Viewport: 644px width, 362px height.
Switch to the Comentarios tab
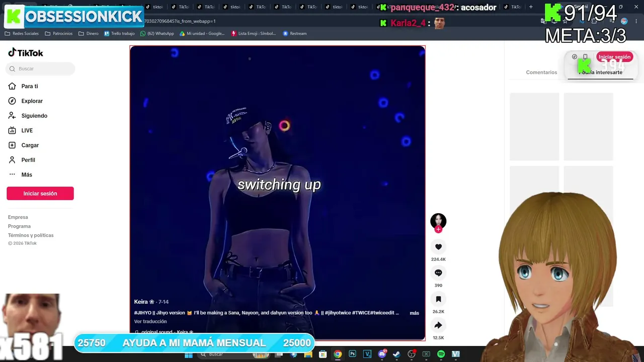pyautogui.click(x=541, y=72)
